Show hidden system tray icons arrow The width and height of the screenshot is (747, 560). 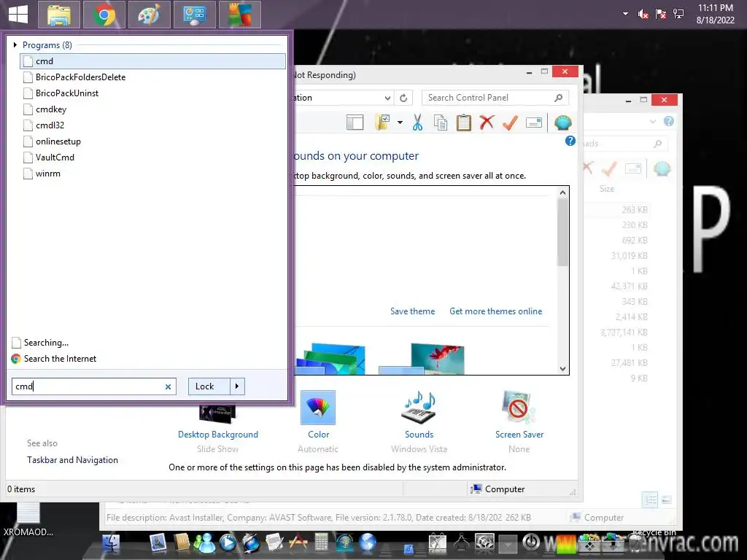[625, 14]
